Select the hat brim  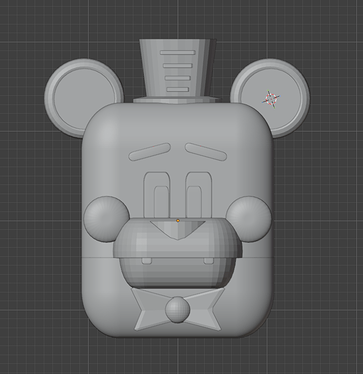point(177,99)
